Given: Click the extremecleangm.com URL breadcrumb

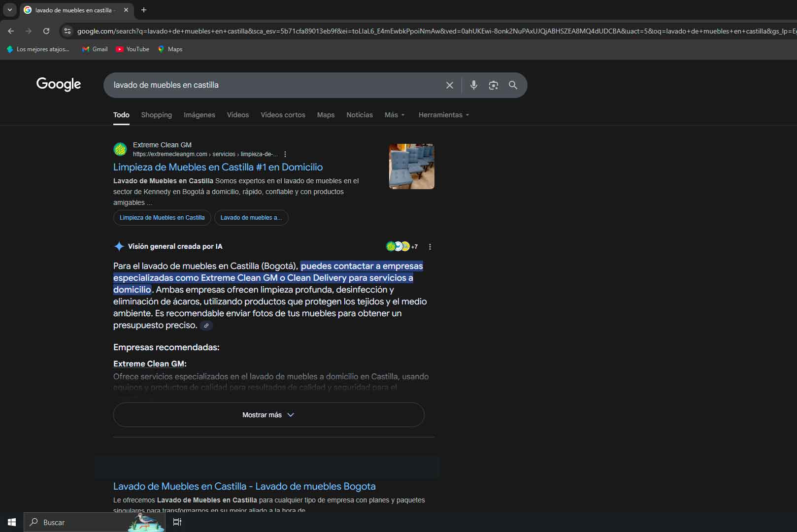Looking at the screenshot, I should click(x=205, y=154).
